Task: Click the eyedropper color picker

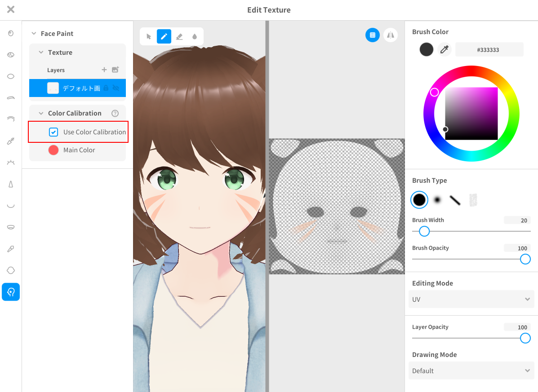Action: (x=445, y=49)
